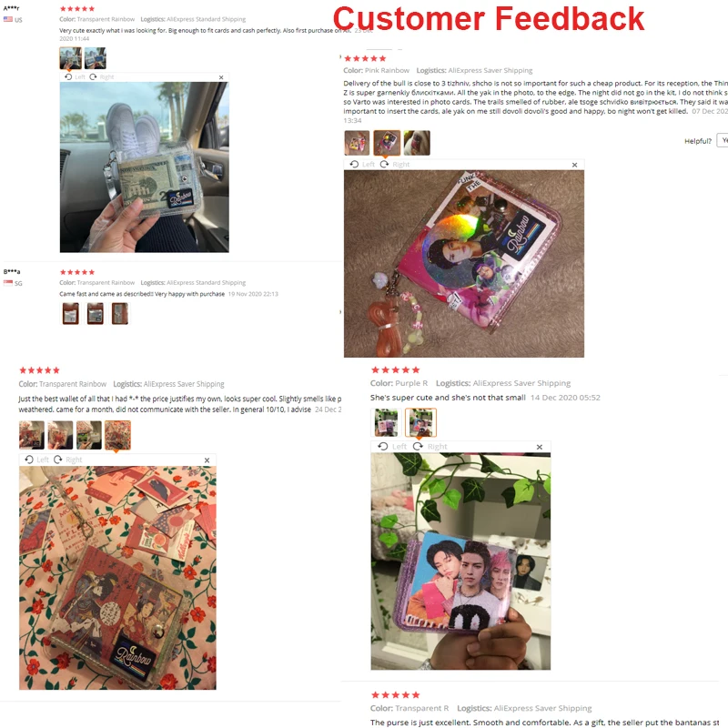This screenshot has height=728, width=728.
Task: Rotate the floral wallet photo right
Action: (x=67, y=460)
